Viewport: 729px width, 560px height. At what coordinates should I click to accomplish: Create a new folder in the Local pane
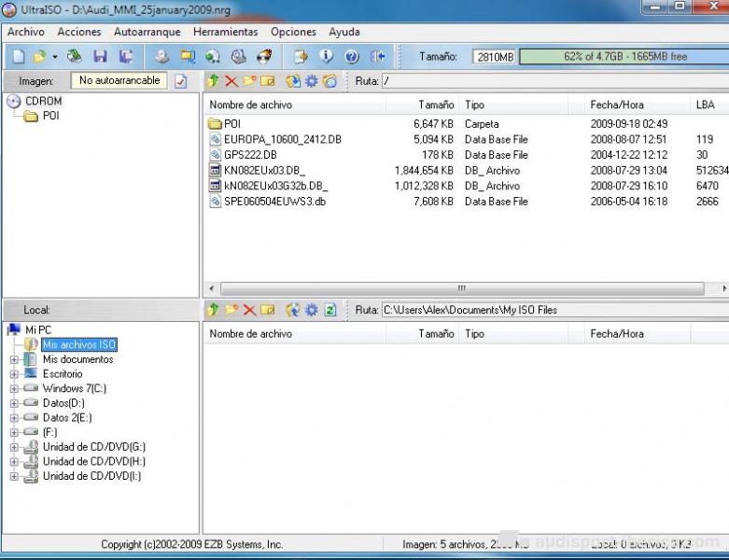pos(231,310)
